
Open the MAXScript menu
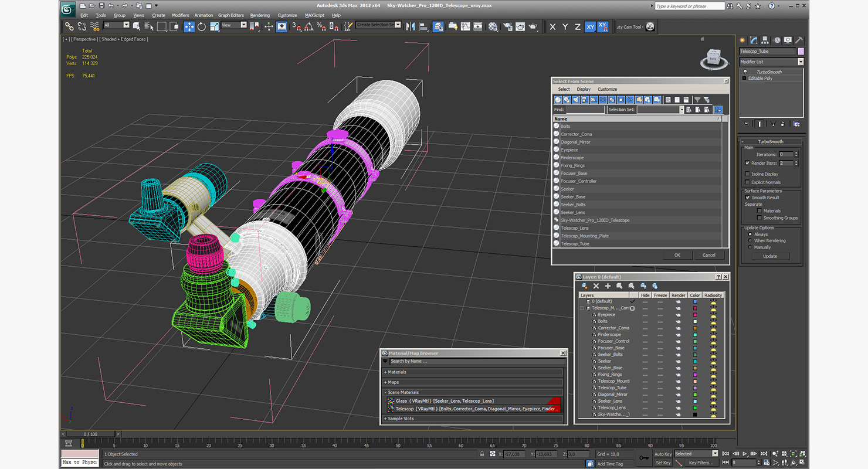[314, 15]
